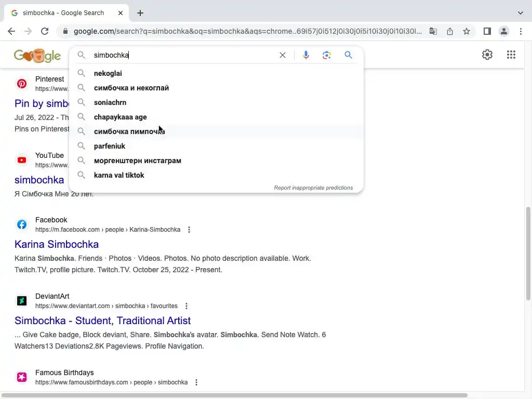The height and width of the screenshot is (399, 532).
Task: Share this page icon in address bar
Action: point(449,31)
